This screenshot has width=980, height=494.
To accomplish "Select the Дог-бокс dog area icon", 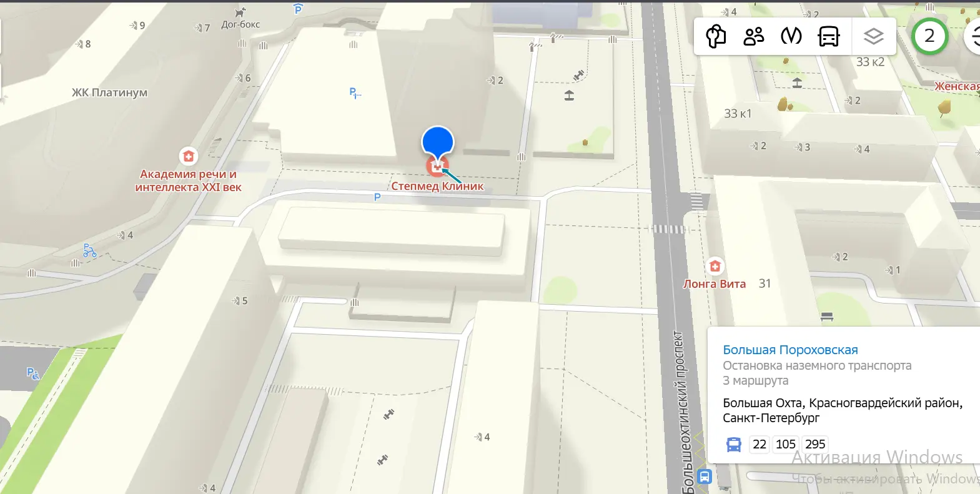I will point(240,12).
